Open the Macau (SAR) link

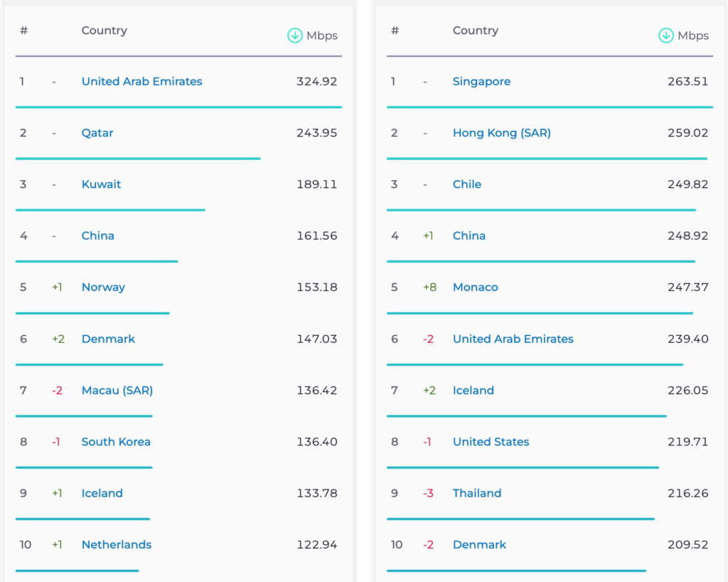coord(117,391)
